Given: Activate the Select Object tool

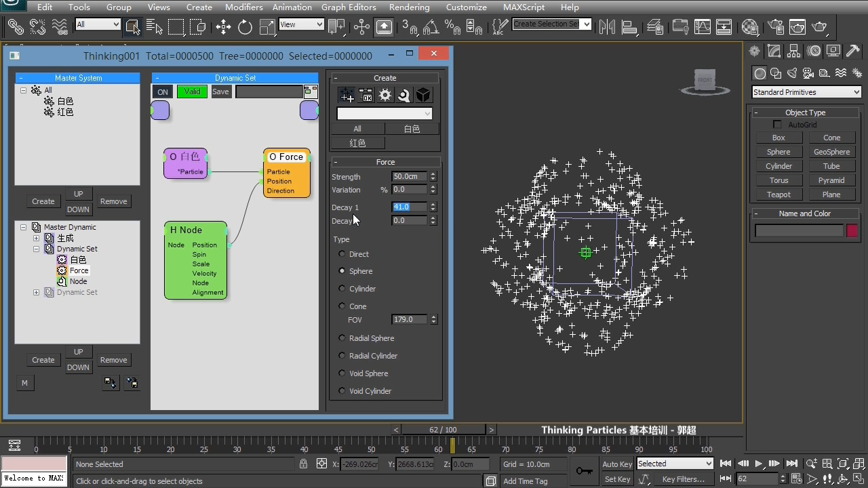Looking at the screenshot, I should 133,26.
